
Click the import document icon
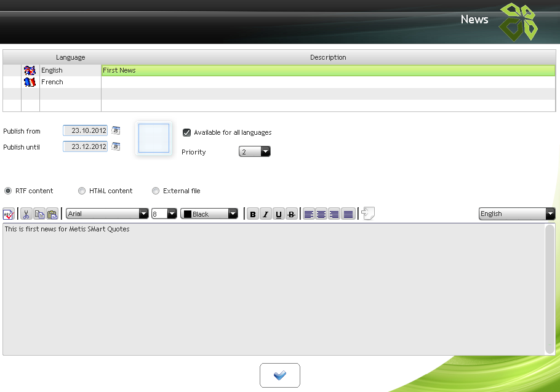tap(368, 214)
